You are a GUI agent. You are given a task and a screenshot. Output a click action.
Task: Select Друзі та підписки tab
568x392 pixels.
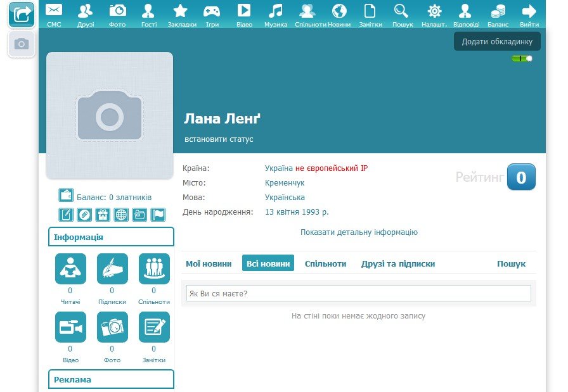click(x=398, y=264)
